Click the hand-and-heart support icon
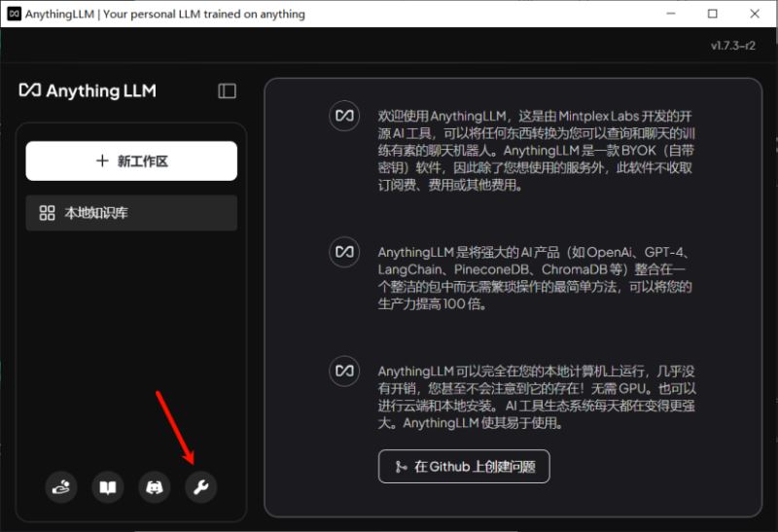778x532 pixels. pos(61,487)
